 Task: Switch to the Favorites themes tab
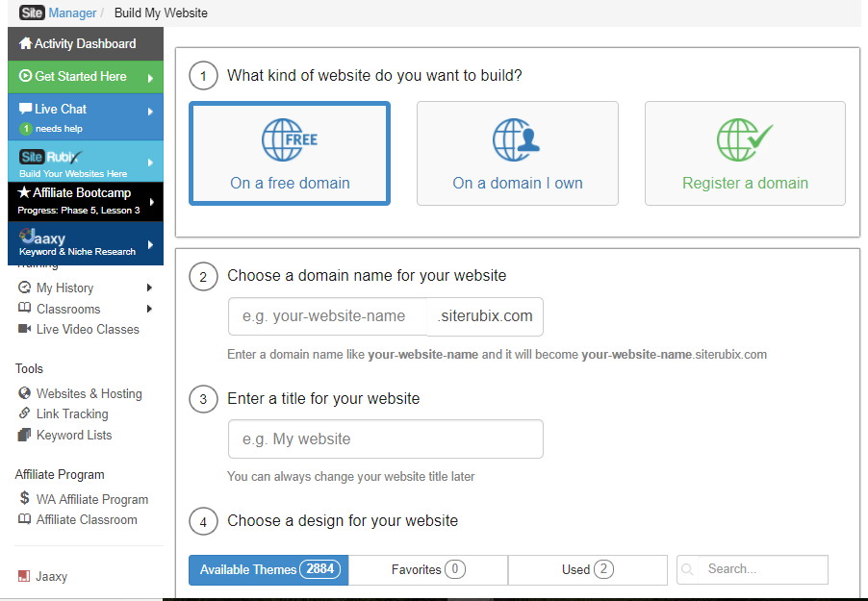coord(428,570)
